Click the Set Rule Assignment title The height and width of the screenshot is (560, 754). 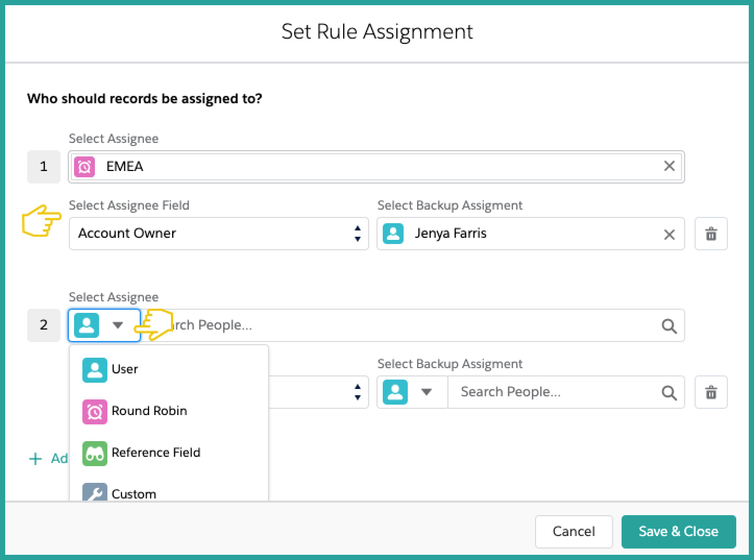(377, 32)
